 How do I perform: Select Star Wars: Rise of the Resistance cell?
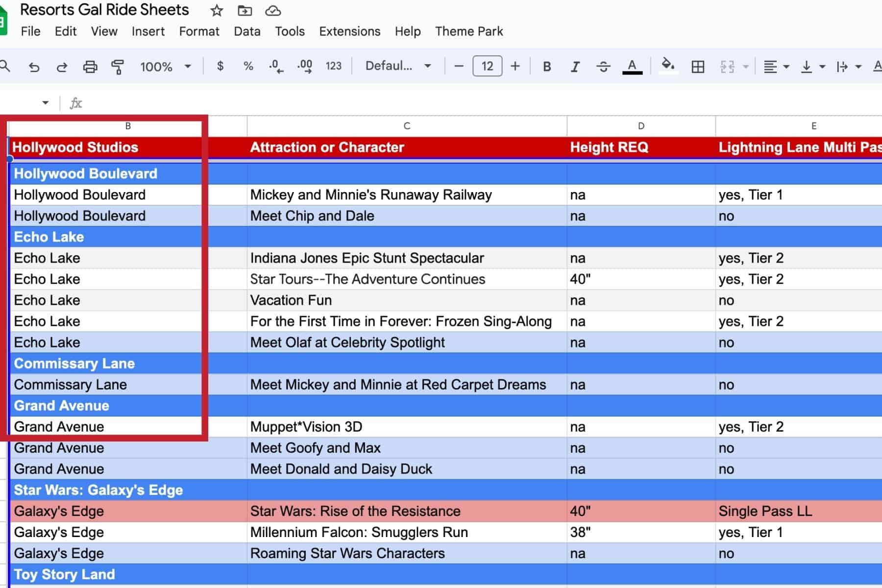point(407,511)
